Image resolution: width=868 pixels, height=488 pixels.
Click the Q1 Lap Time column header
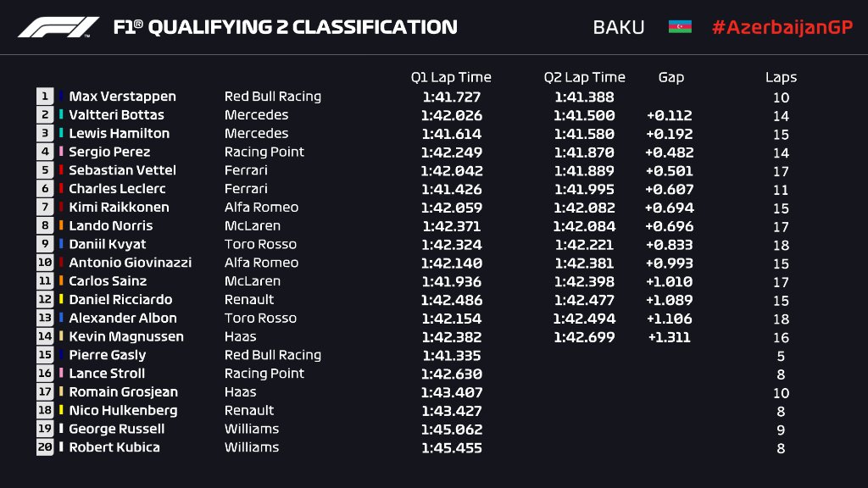451,77
